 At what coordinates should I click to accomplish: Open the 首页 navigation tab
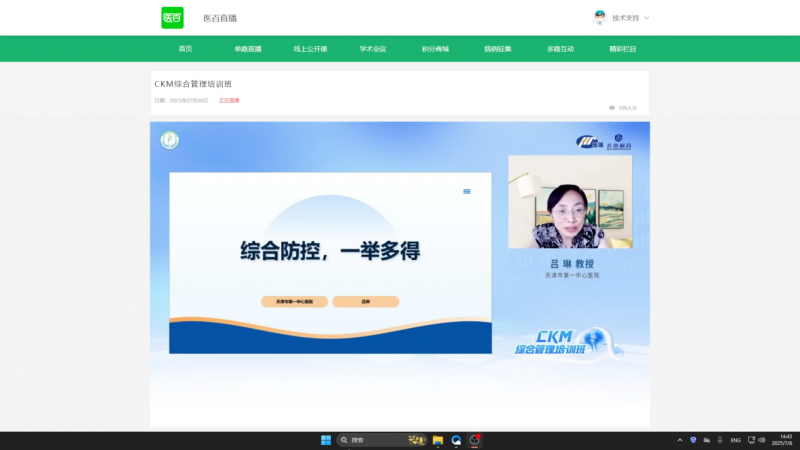click(185, 49)
